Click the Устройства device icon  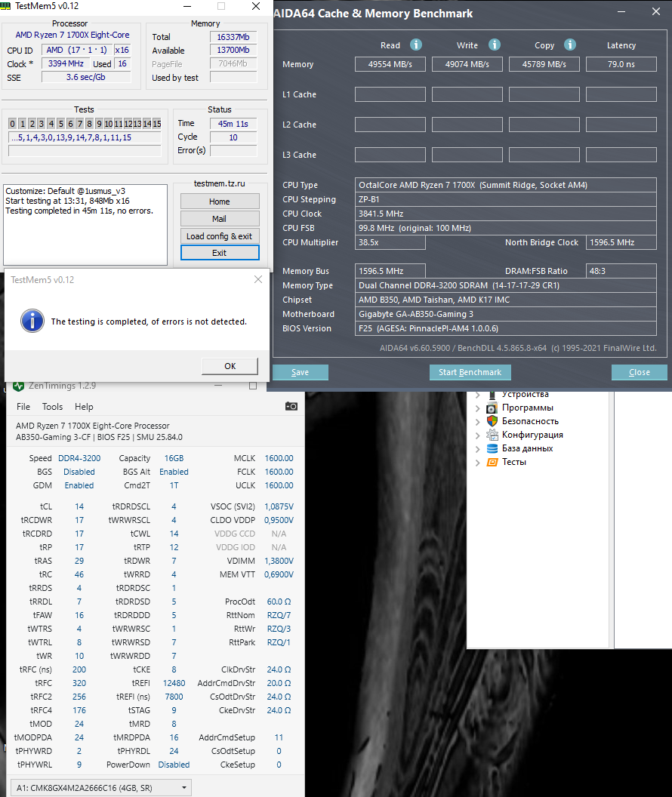492,395
